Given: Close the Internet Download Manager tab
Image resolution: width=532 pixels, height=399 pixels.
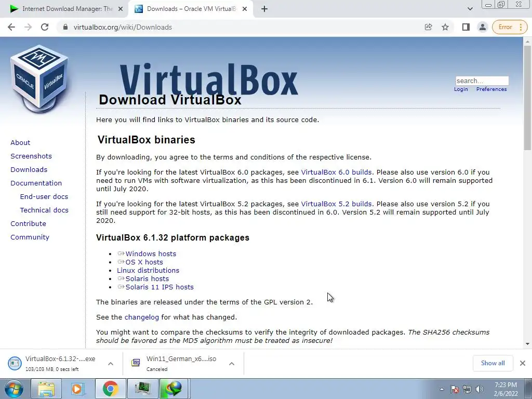Looking at the screenshot, I should tap(121, 9).
